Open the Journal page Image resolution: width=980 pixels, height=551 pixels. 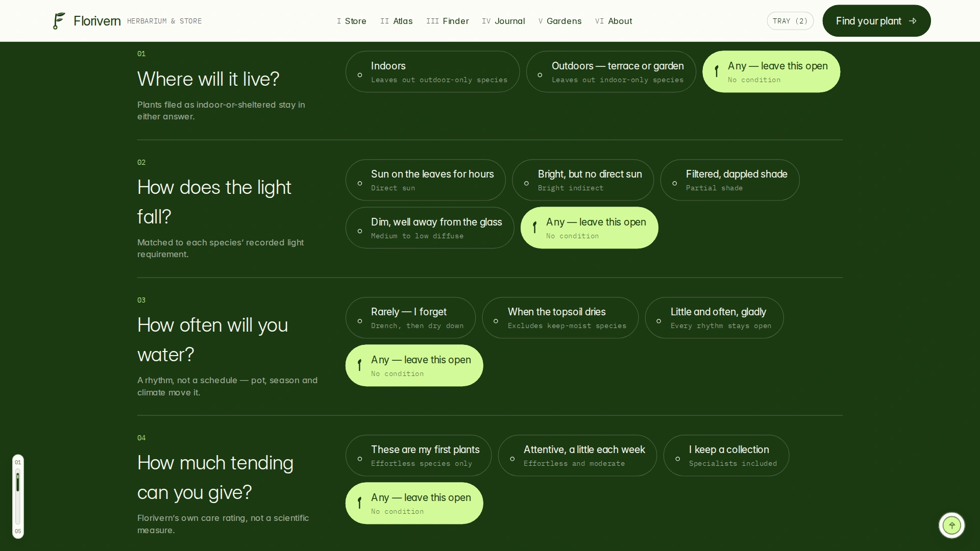(x=503, y=21)
